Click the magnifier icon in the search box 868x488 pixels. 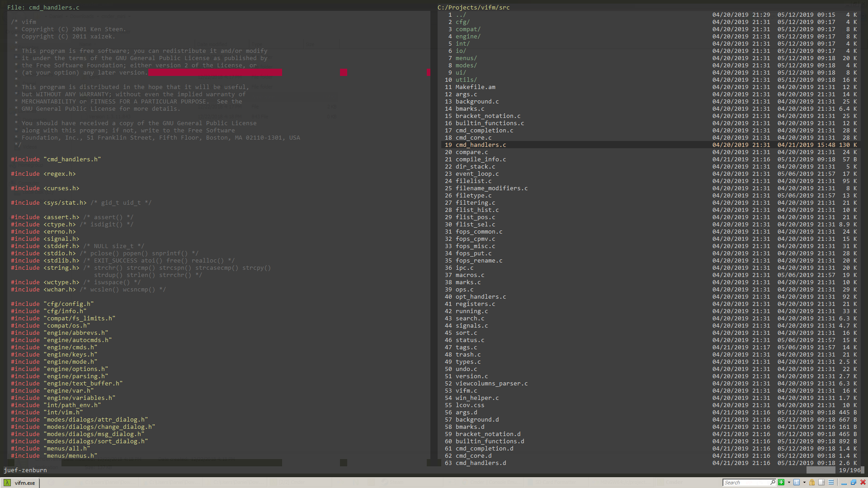tap(773, 483)
